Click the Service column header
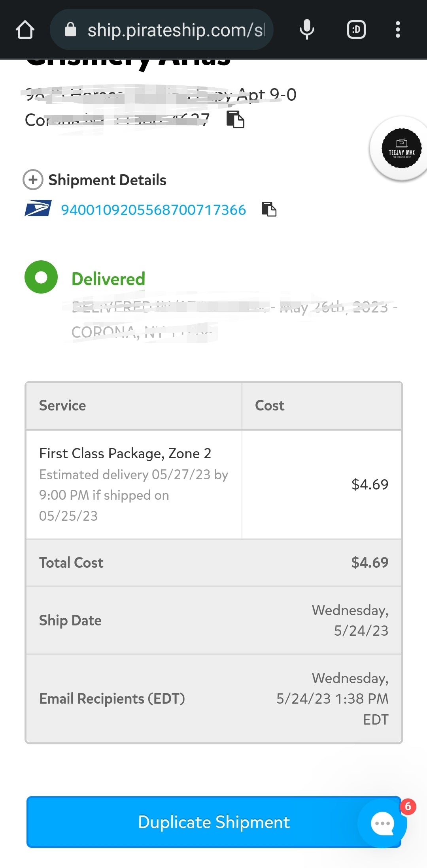This screenshot has height=868, width=427. point(62,405)
